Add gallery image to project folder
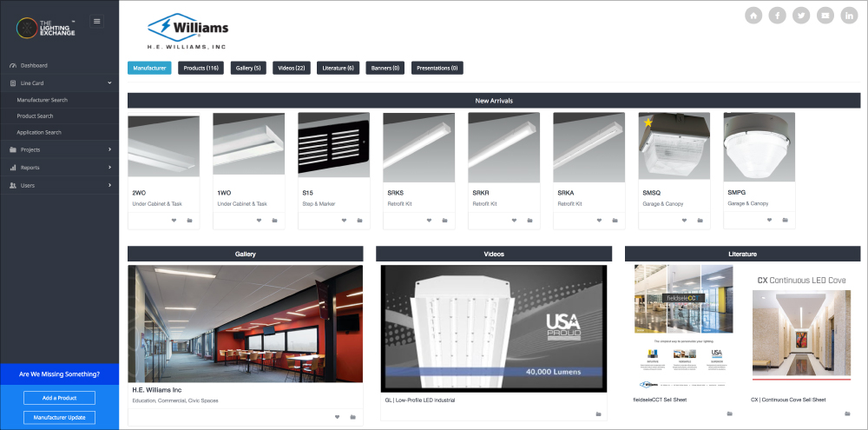The image size is (868, 430). coord(352,417)
